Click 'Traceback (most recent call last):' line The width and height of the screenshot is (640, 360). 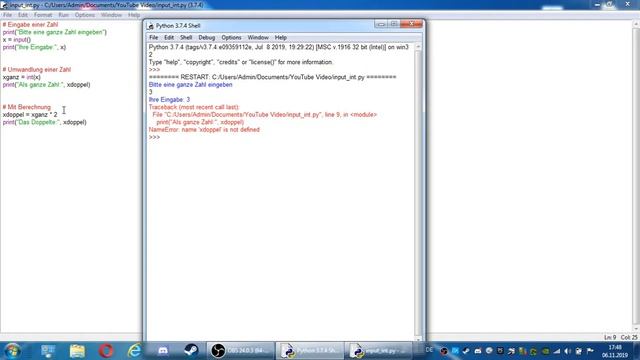tap(194, 107)
